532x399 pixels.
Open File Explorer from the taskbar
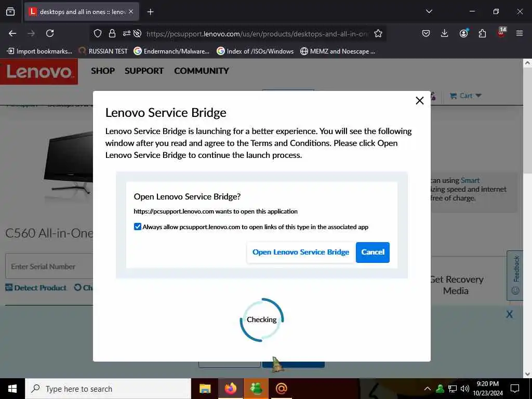[205, 389]
